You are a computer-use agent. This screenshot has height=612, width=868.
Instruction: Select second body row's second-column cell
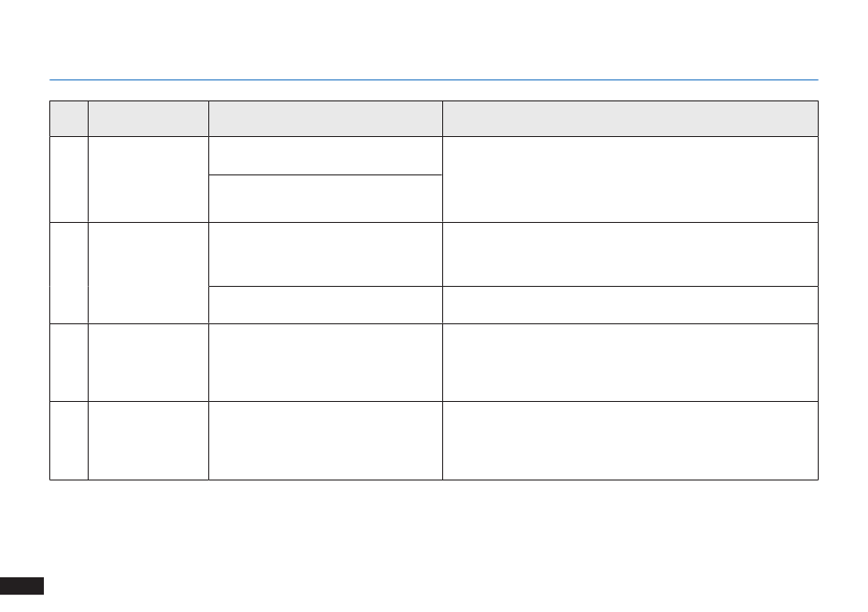point(148,273)
